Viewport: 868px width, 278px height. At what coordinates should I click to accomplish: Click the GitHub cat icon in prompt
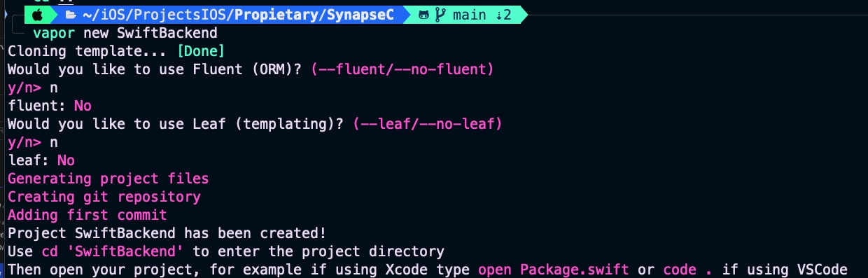(424, 15)
